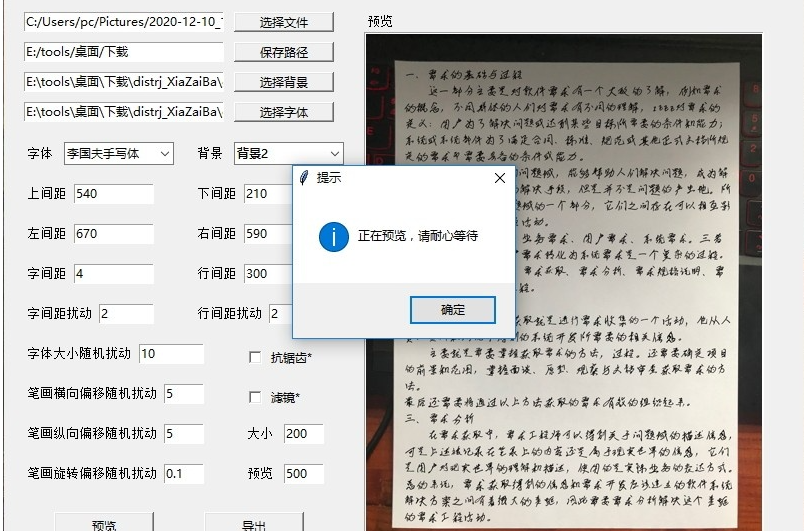Click the 预览 label above preview image
The image size is (804, 531).
(380, 21)
